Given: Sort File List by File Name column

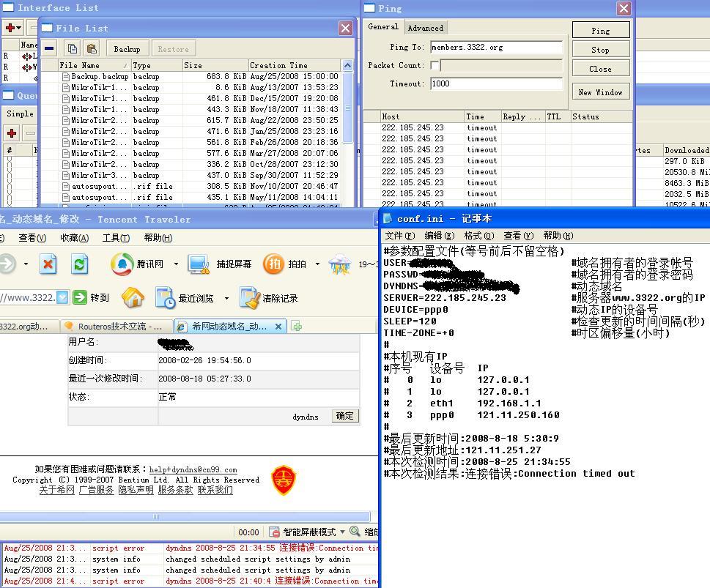Looking at the screenshot, I should 95,65.
